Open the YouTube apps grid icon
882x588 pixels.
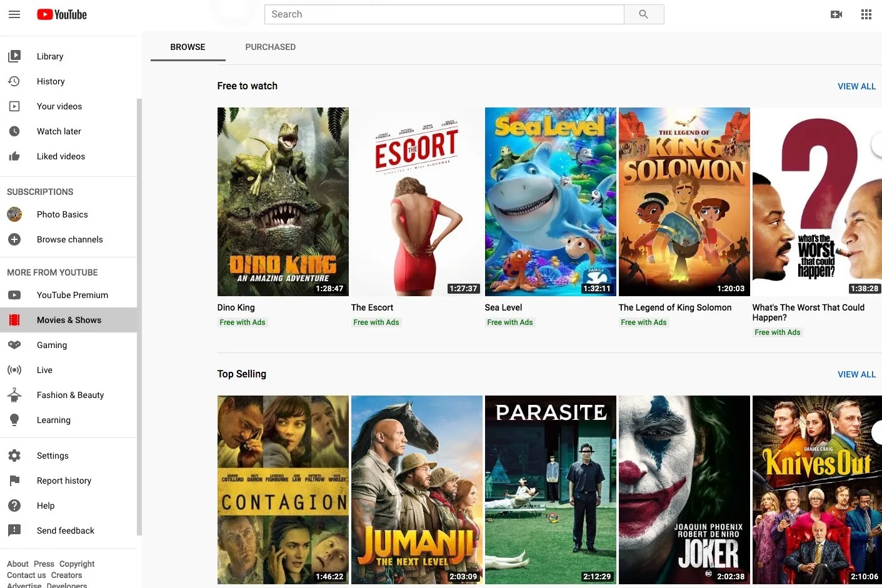coord(866,14)
